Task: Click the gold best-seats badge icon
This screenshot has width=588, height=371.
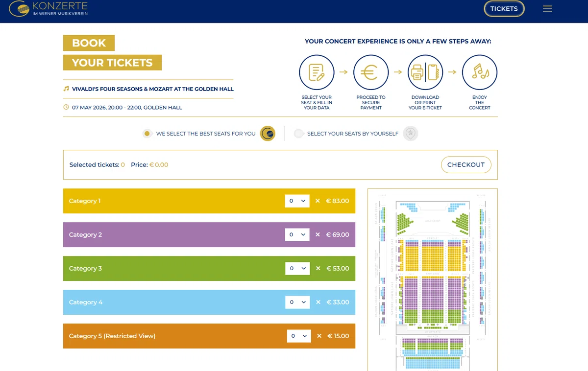Action: tap(268, 133)
